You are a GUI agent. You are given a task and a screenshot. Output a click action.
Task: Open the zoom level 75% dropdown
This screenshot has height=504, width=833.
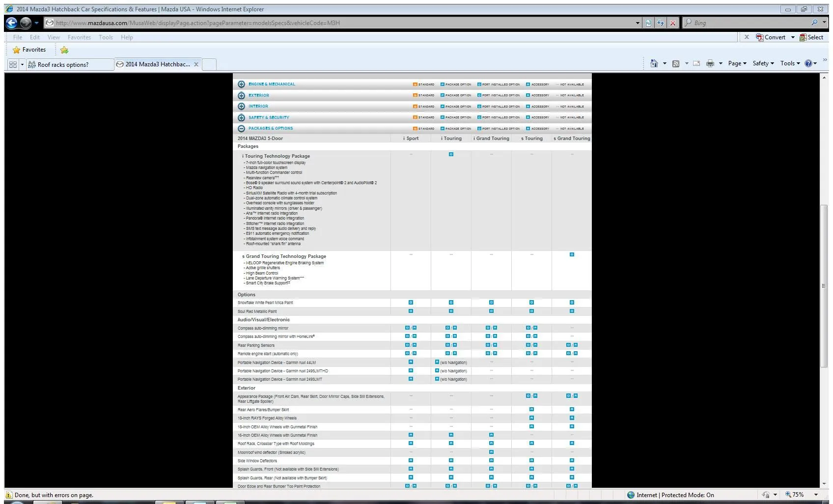click(816, 495)
